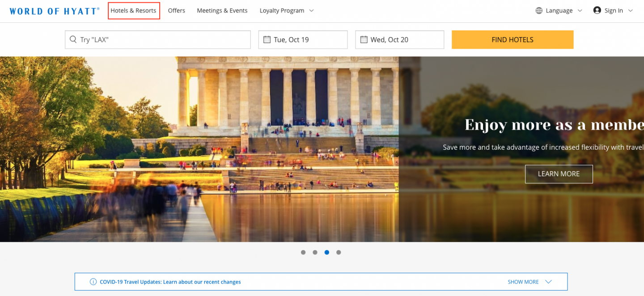
Task: Click the Learn More banner button
Action: tap(559, 174)
